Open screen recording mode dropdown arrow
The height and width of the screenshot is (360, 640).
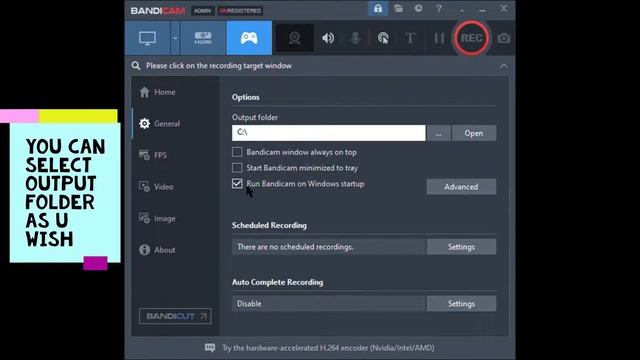pyautogui.click(x=175, y=38)
